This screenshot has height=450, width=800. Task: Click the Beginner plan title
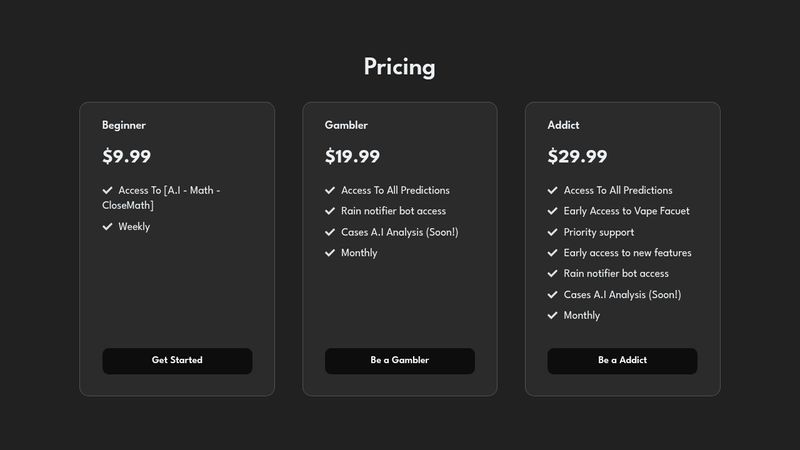124,125
